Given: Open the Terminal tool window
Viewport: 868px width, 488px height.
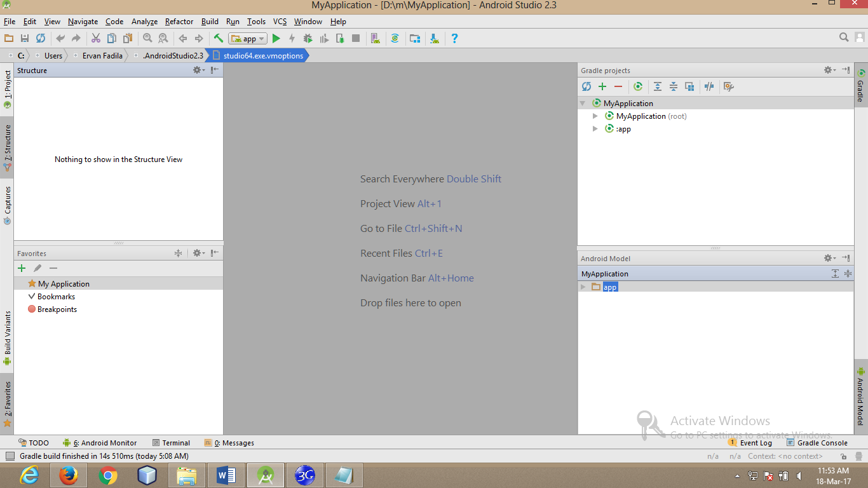Looking at the screenshot, I should pyautogui.click(x=172, y=443).
